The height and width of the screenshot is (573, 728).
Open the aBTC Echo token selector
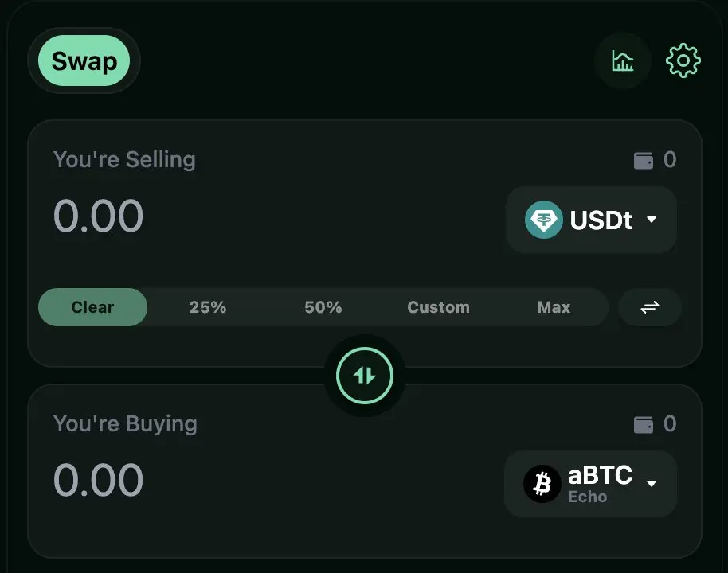pos(589,484)
